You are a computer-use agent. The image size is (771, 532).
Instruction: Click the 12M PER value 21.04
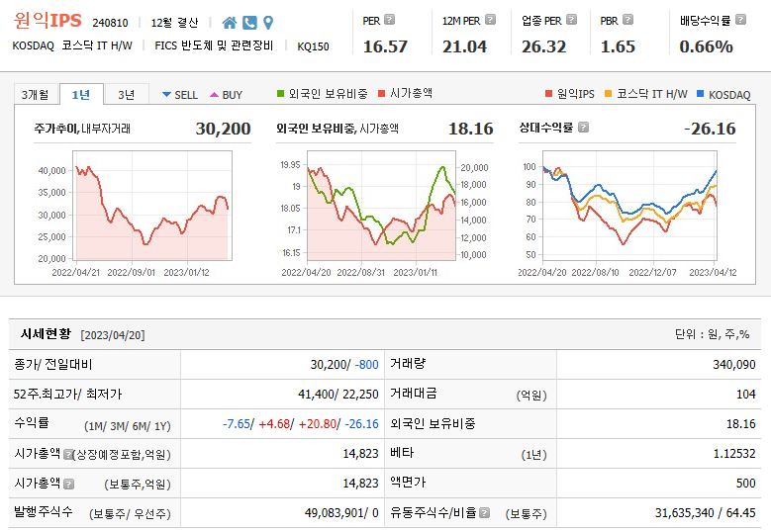coord(464,46)
